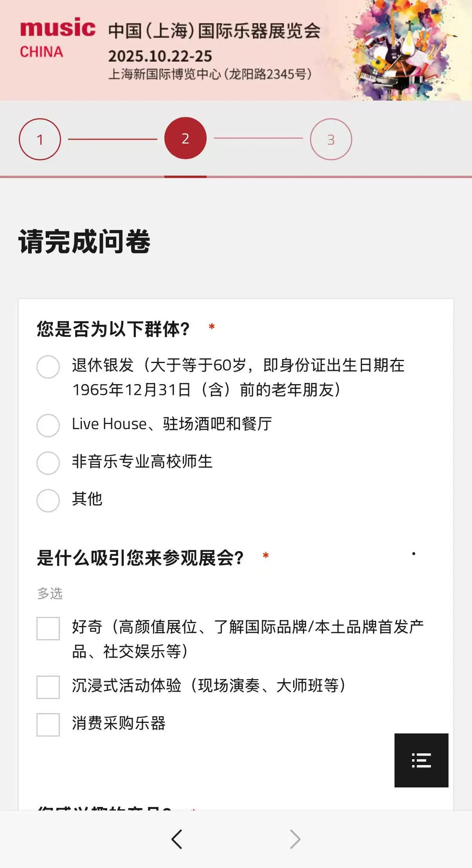Select the active step 2 circle
The width and height of the screenshot is (472, 868).
(186, 138)
